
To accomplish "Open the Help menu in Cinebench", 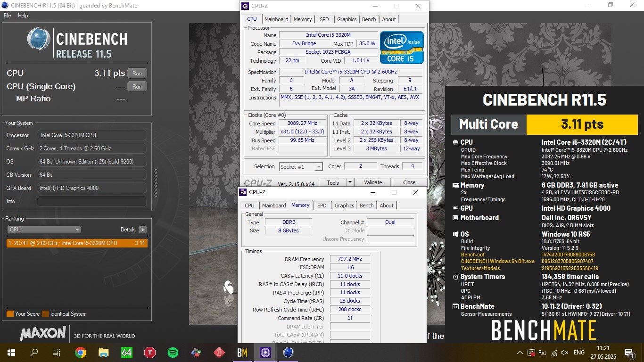I will pyautogui.click(x=23, y=16).
